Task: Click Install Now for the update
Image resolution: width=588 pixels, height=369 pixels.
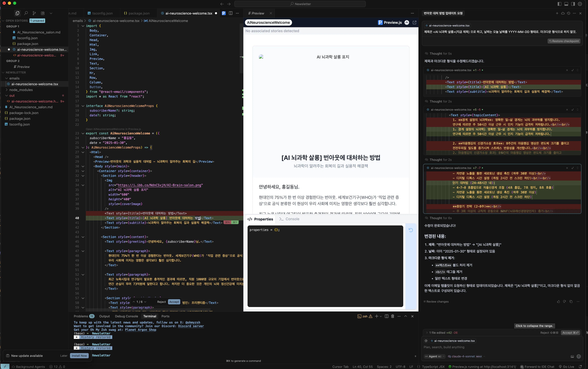Action: point(79,356)
